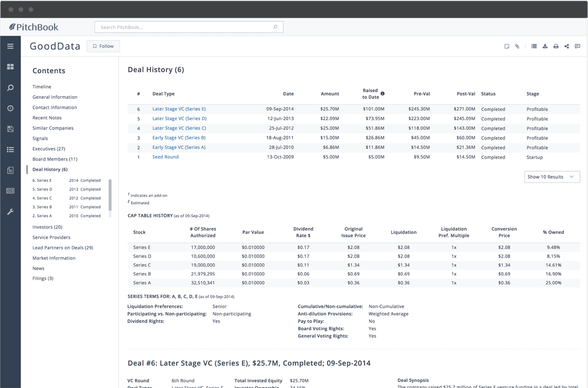The height and width of the screenshot is (388, 588).
Task: Go to Signals in Contents
Action: (x=40, y=138)
